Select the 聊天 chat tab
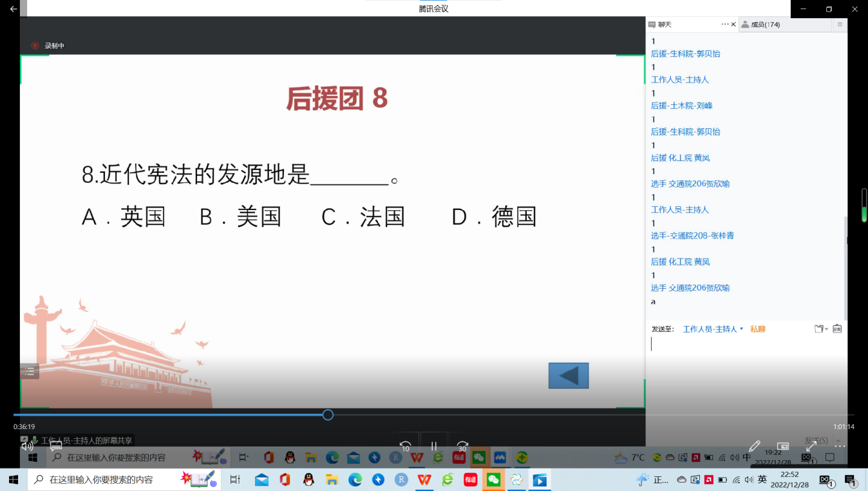This screenshot has width=868, height=491. [x=665, y=24]
